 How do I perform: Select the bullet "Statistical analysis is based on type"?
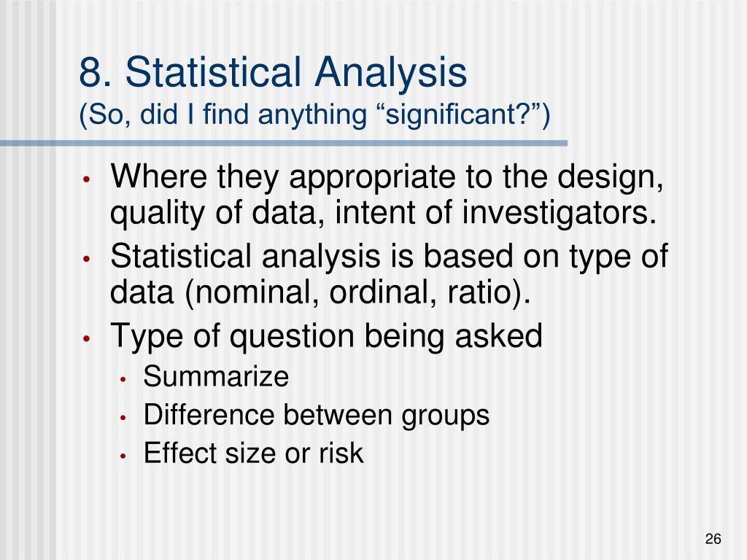point(389,274)
